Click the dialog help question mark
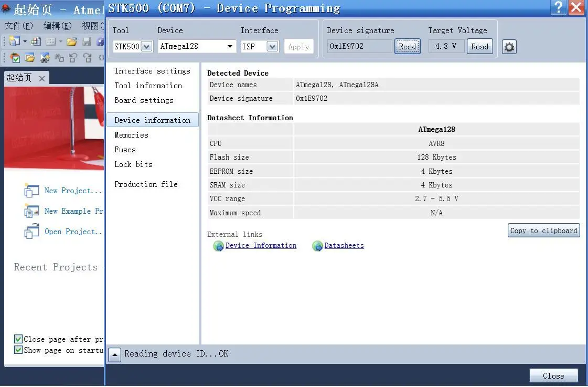This screenshot has height=387, width=588. coord(559,7)
